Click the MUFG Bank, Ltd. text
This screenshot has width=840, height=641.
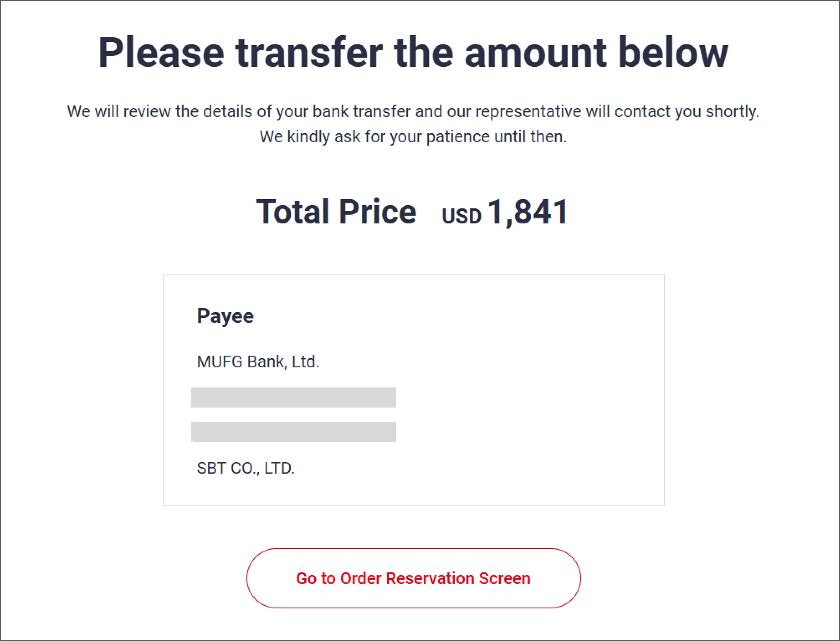click(258, 362)
